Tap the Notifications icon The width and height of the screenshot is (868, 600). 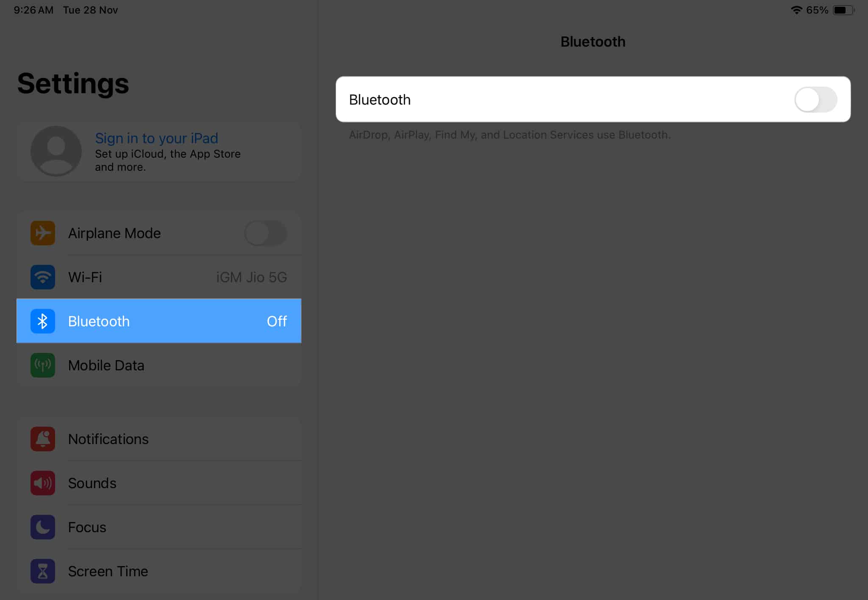point(42,438)
